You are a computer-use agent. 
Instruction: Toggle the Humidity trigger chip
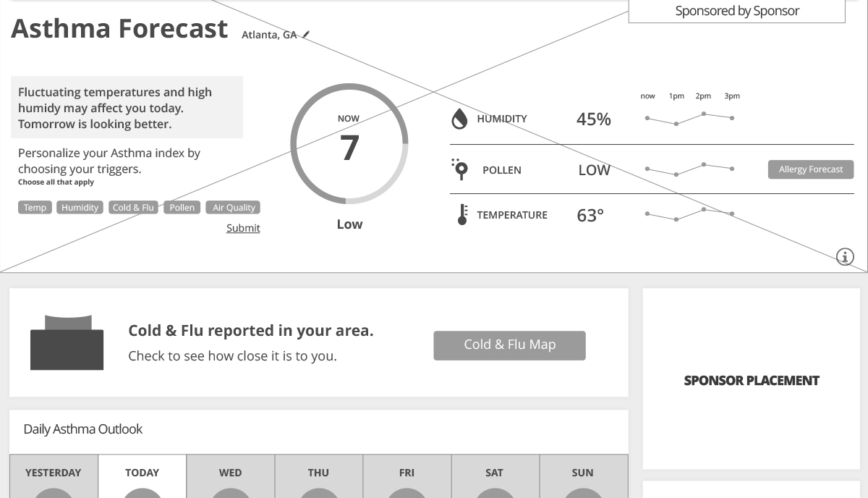click(x=80, y=207)
